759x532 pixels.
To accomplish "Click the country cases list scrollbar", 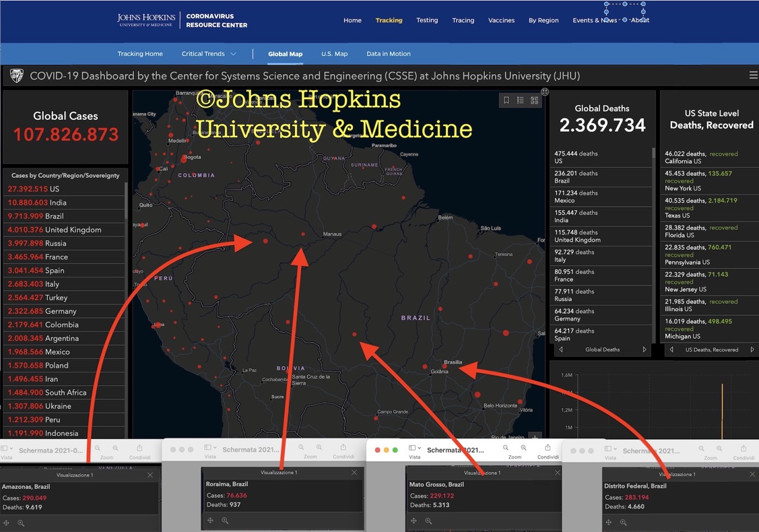I will [127, 202].
